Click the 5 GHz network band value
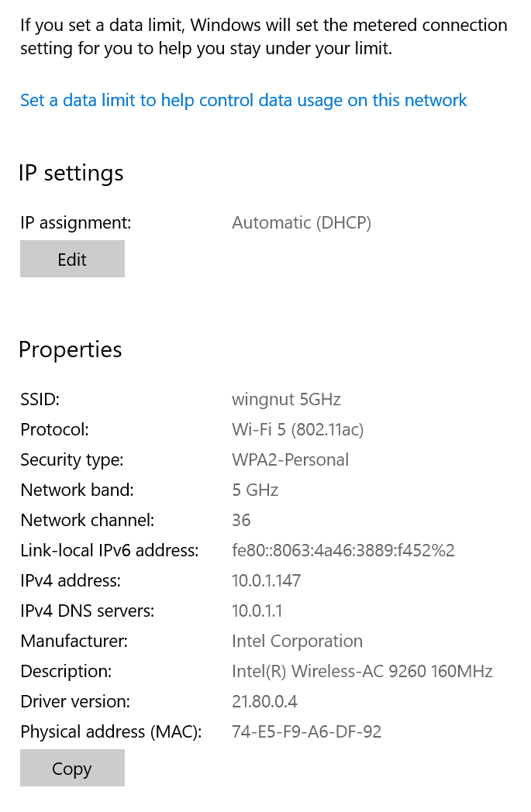 coord(255,490)
